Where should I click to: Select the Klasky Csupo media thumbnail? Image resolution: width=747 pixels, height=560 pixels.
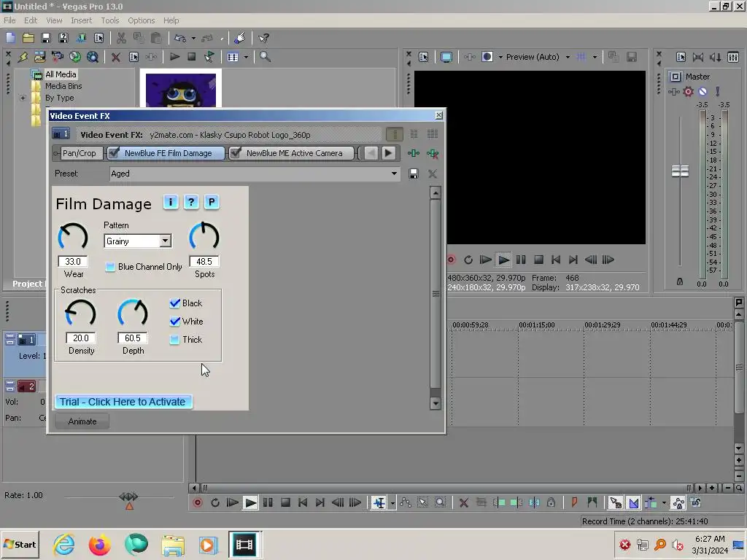181,90
